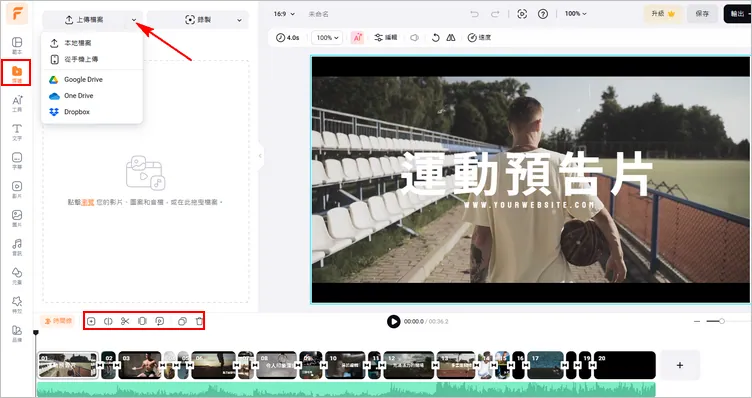The image size is (752, 398).
Task: Open the edit (編輯) adjustments tool
Action: (x=386, y=37)
